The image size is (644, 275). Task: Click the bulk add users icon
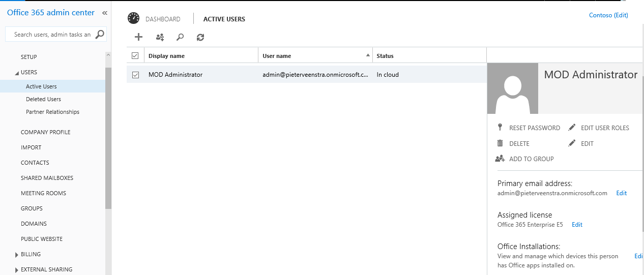coord(160,37)
